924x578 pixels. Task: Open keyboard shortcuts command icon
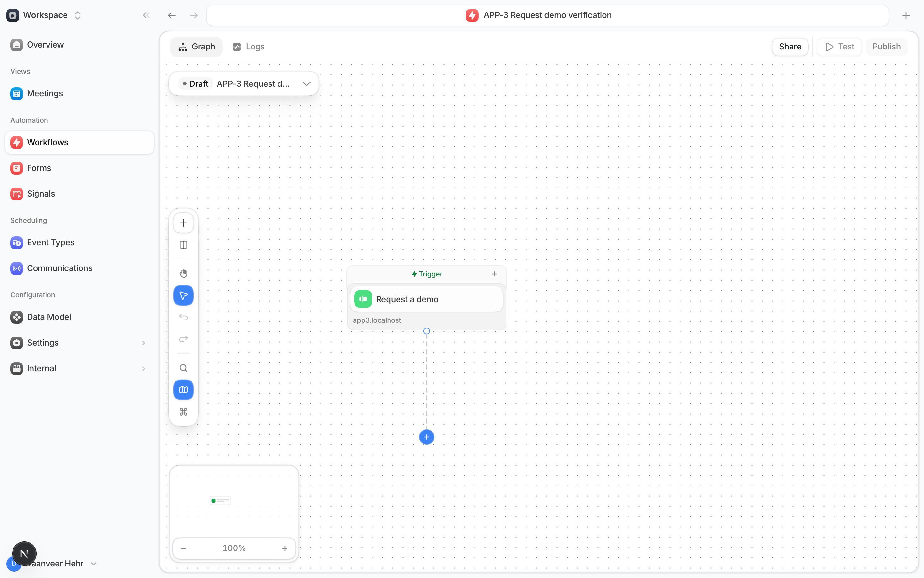point(183,412)
